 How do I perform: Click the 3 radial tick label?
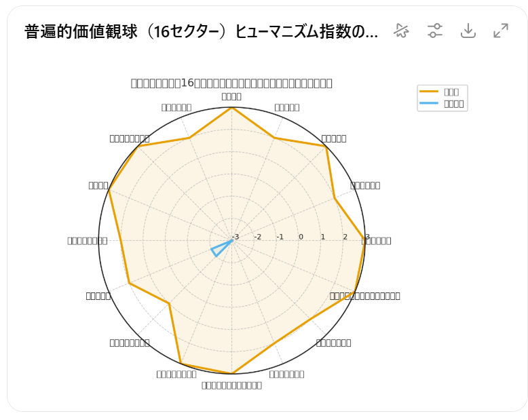point(367,237)
